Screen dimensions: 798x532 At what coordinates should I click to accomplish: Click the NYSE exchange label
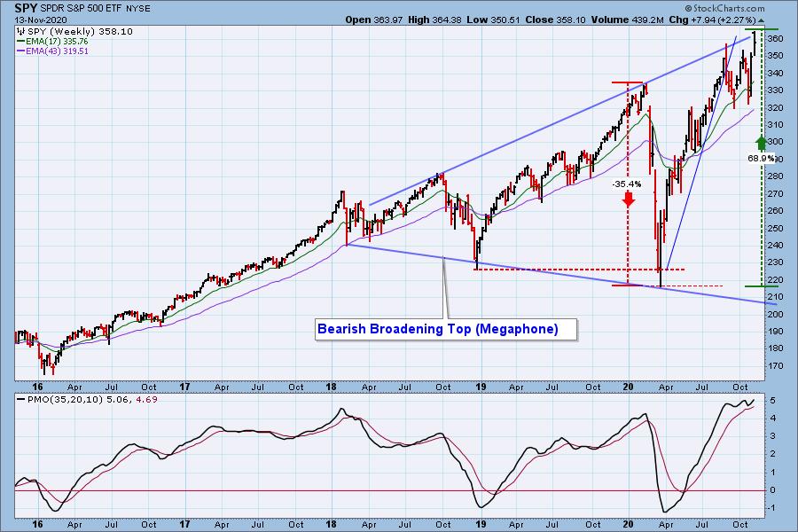(137, 9)
